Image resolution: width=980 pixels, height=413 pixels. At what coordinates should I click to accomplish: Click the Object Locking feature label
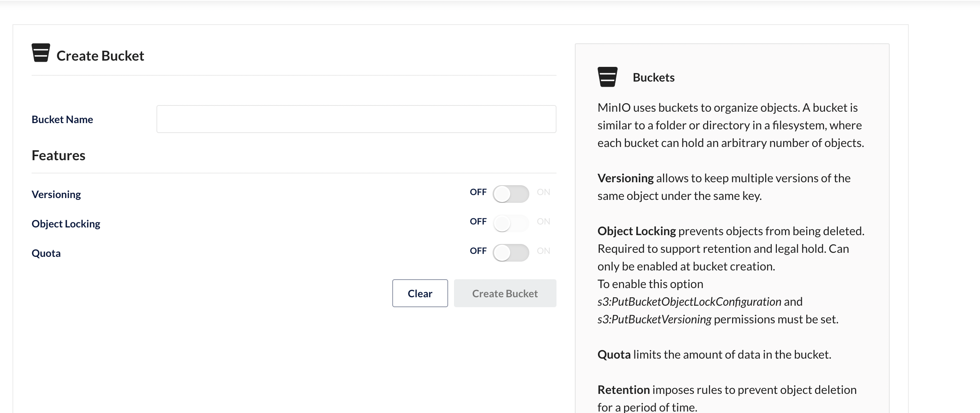pos(66,223)
